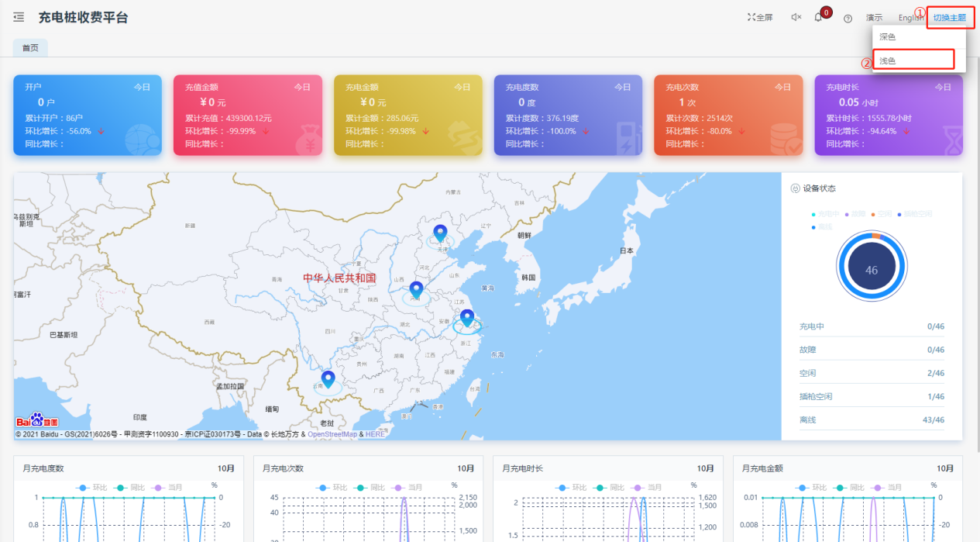This screenshot has height=542, width=980.
Task: Open the help question mark icon
Action: tap(848, 18)
